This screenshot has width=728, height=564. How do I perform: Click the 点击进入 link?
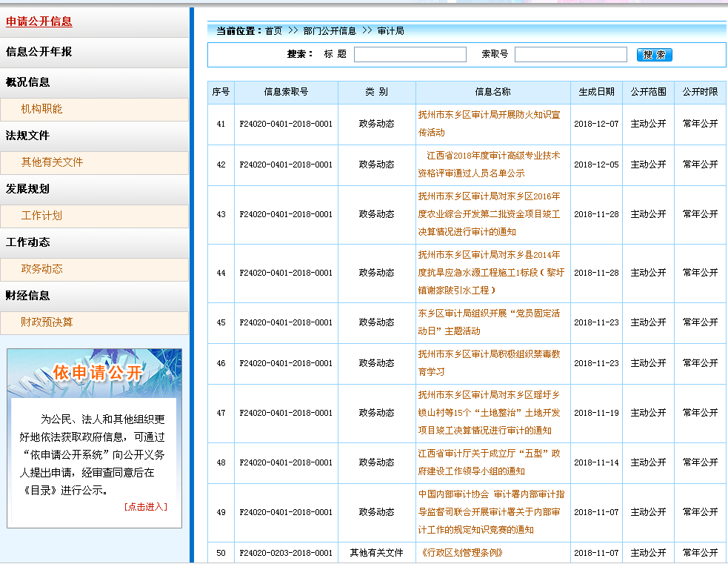(146, 507)
